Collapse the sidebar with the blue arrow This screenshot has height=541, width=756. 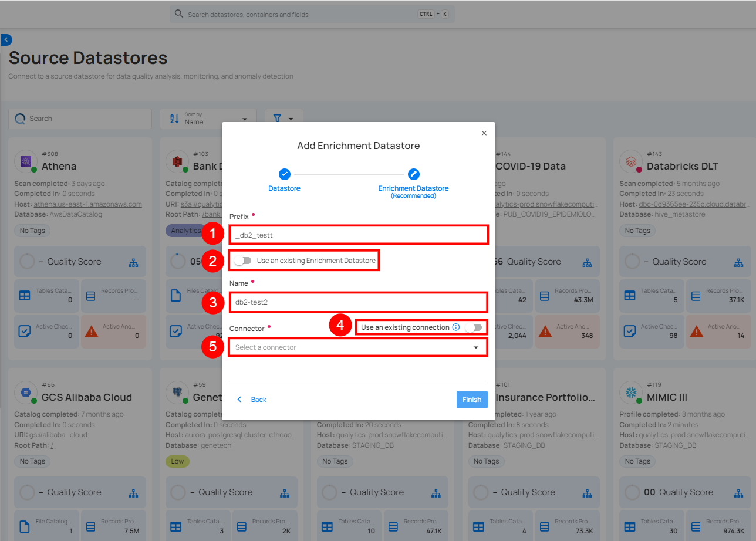tap(6, 40)
